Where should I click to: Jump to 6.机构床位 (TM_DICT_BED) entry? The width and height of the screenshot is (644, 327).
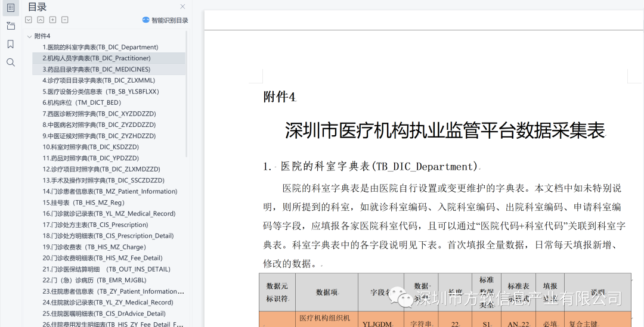(x=82, y=102)
